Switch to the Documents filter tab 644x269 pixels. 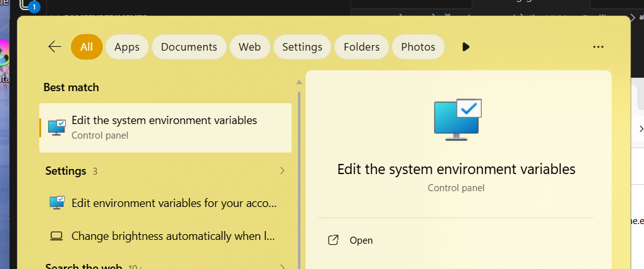[x=189, y=47]
